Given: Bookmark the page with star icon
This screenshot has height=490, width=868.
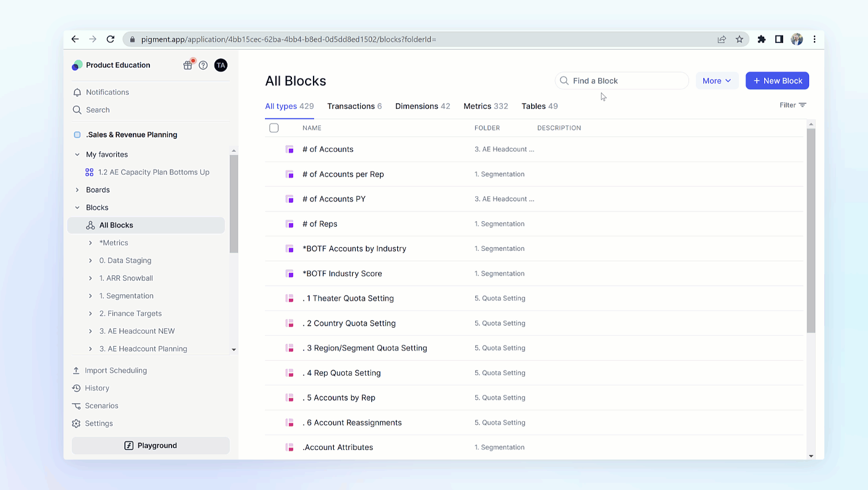Looking at the screenshot, I should 740,39.
